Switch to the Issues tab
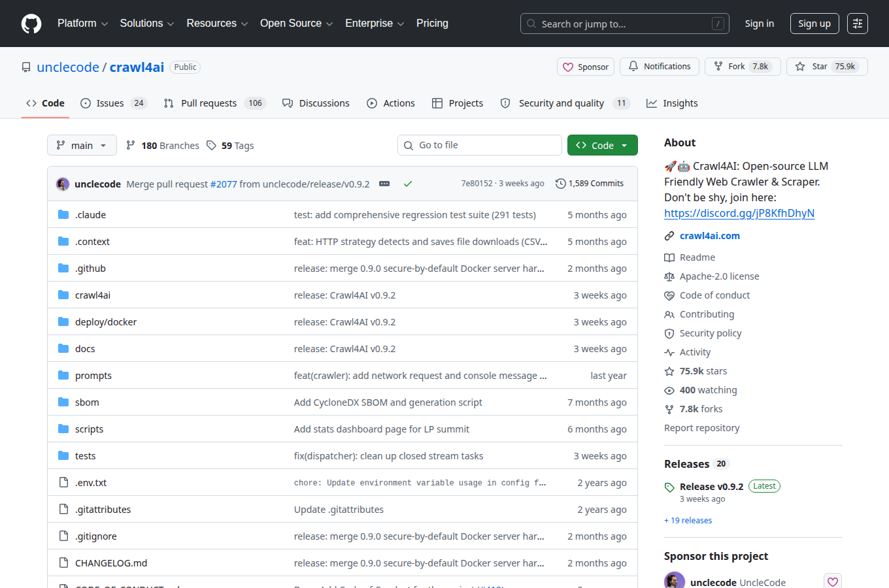 point(114,103)
